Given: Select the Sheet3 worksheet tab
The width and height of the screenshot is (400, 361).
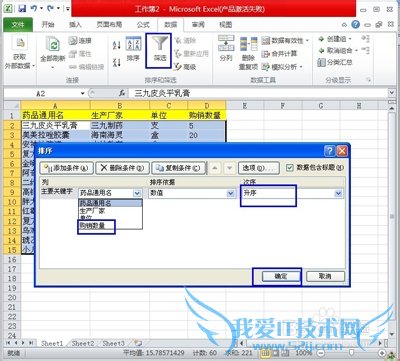Looking at the screenshot, I should (113, 343).
